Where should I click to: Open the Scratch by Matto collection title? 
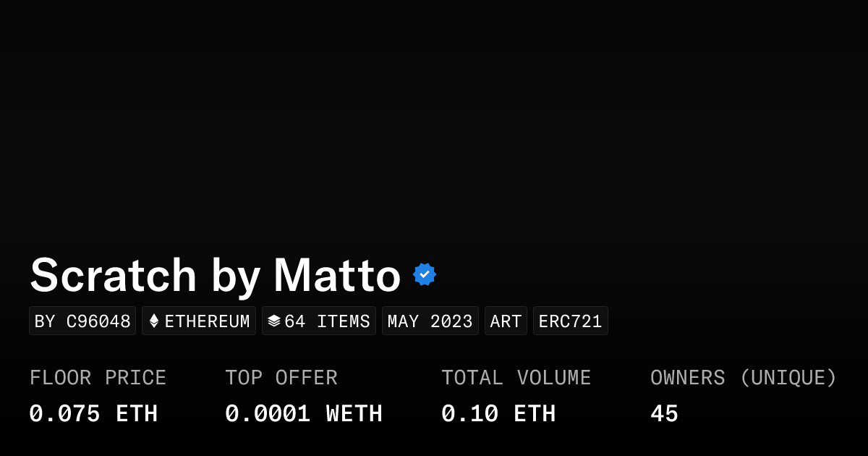pyautogui.click(x=215, y=276)
